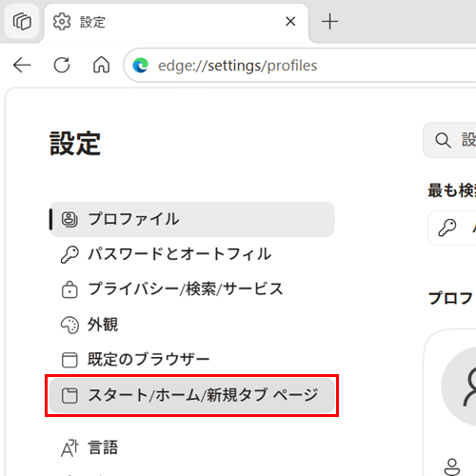This screenshot has height=476, width=476.
Task: Open the tab actions menu icon
Action: 22,22
